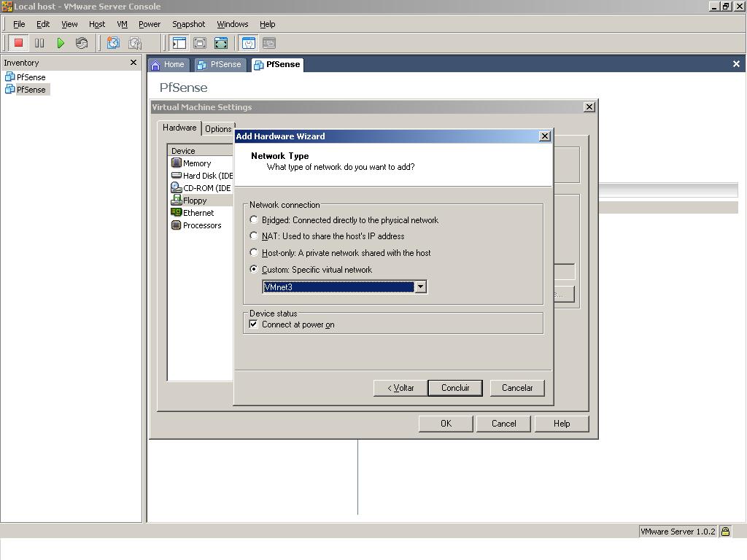Switch to the inactive PfSense tab
The image size is (747, 560).
pyautogui.click(x=220, y=65)
